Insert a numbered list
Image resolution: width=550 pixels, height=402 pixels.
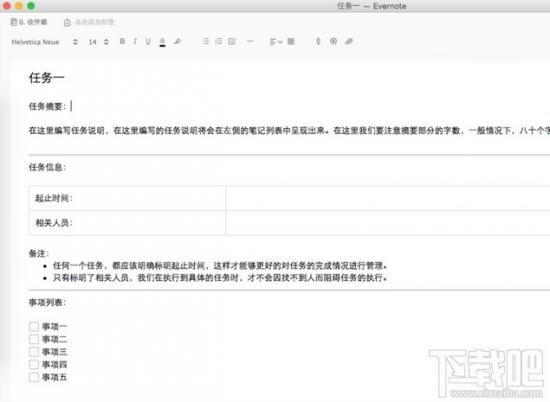click(x=219, y=41)
